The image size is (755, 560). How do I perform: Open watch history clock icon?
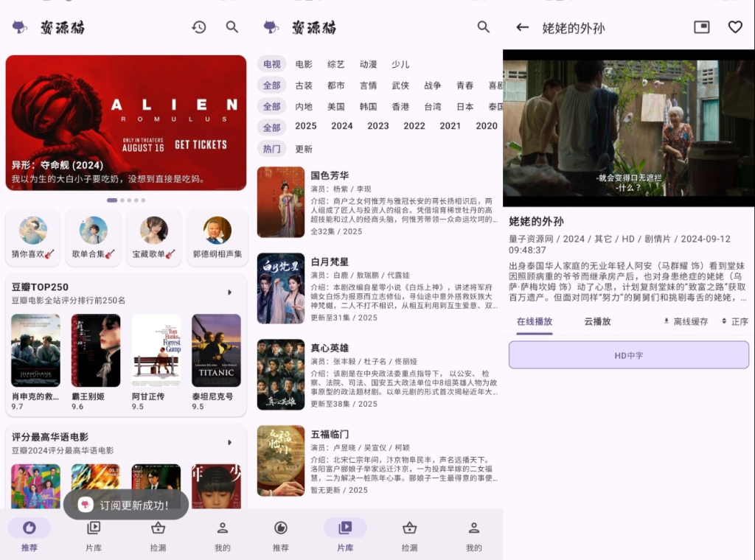(199, 27)
